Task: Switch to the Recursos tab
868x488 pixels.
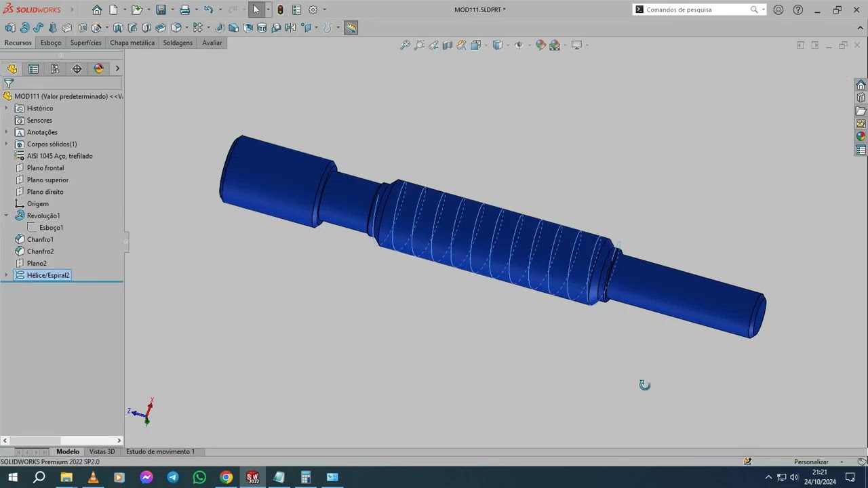Action: point(18,43)
